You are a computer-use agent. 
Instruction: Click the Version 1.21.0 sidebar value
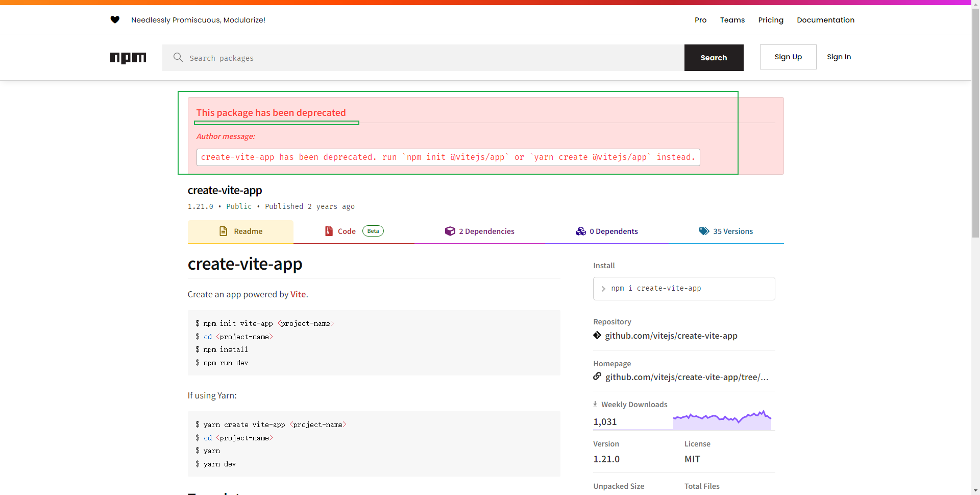[606, 459]
